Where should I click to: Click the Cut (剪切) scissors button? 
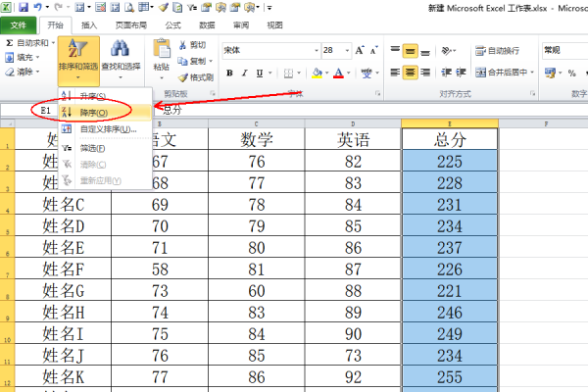192,44
